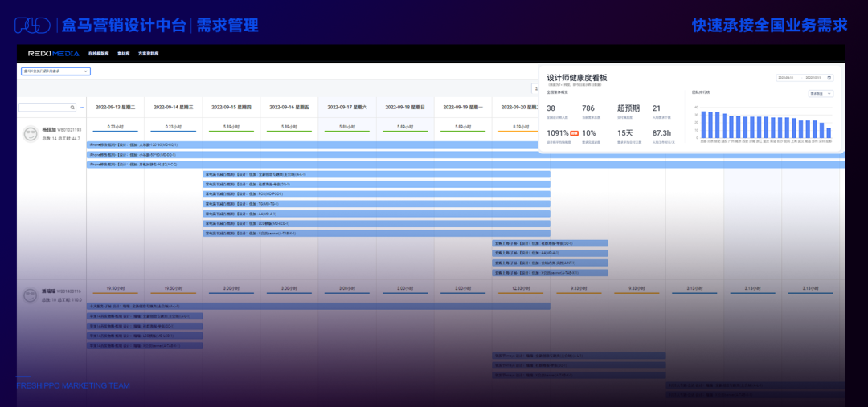The height and width of the screenshot is (407, 868).
Task: Click the 786 requests statistic
Action: (588, 108)
